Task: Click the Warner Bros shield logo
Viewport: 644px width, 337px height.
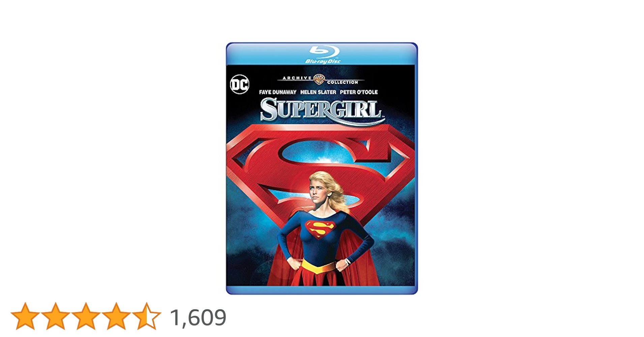Action: [319, 80]
